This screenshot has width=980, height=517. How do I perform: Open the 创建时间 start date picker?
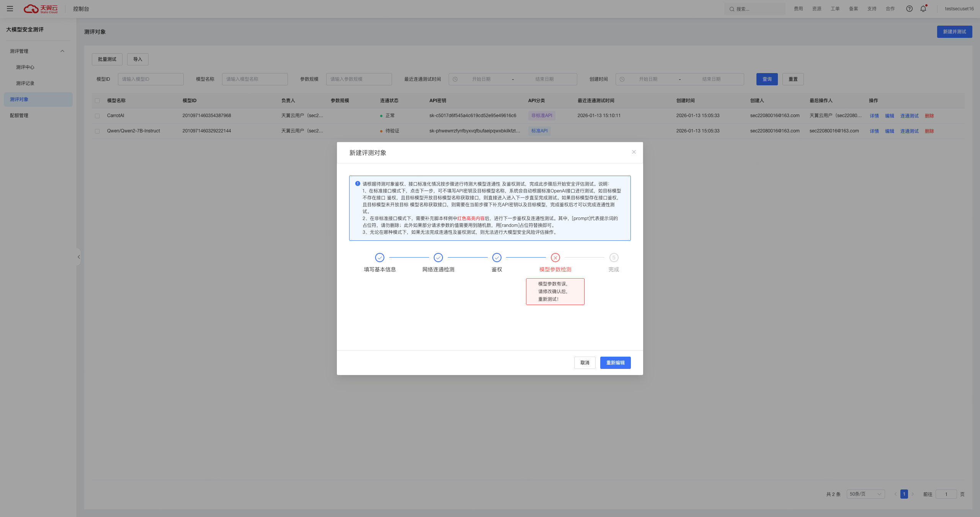(x=648, y=79)
